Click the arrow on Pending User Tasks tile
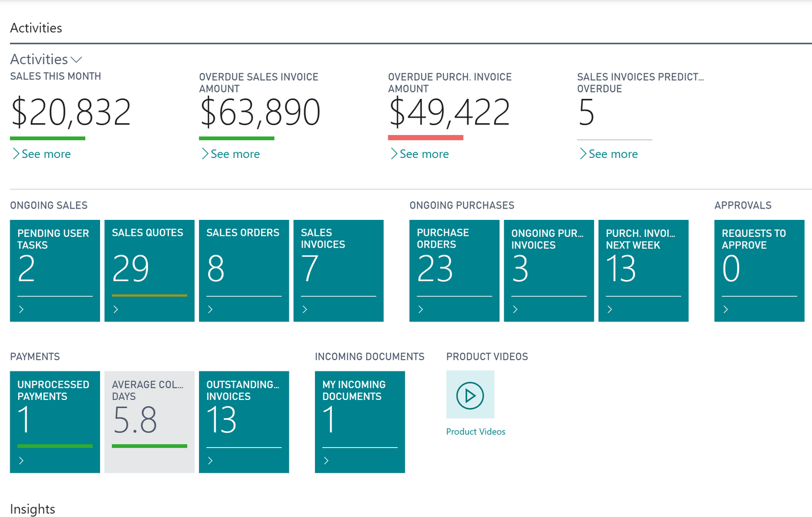812x517 pixels. pyautogui.click(x=21, y=310)
